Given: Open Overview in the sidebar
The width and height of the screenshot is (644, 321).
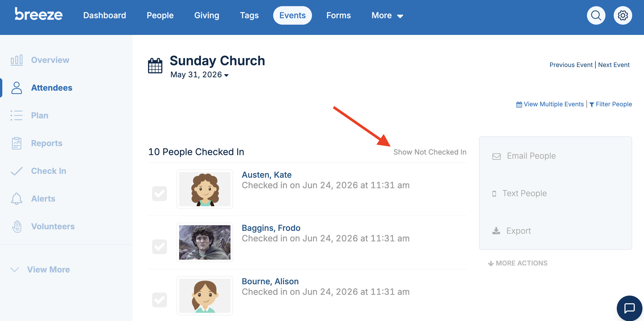Looking at the screenshot, I should click(50, 60).
